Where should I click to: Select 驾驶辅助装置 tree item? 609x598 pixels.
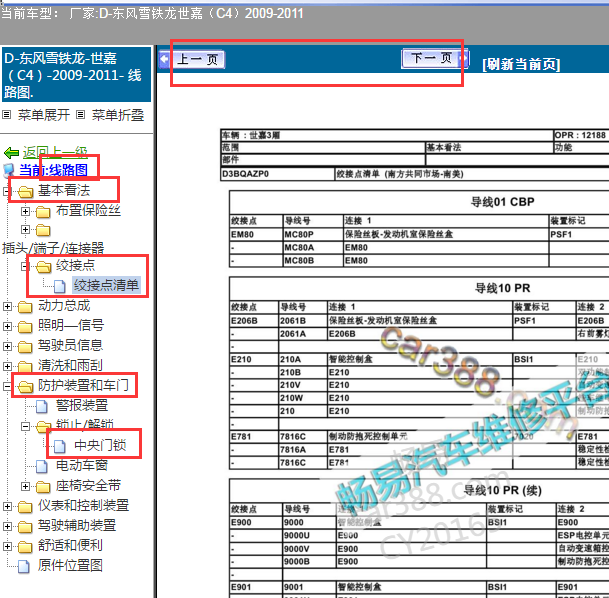[77, 525]
